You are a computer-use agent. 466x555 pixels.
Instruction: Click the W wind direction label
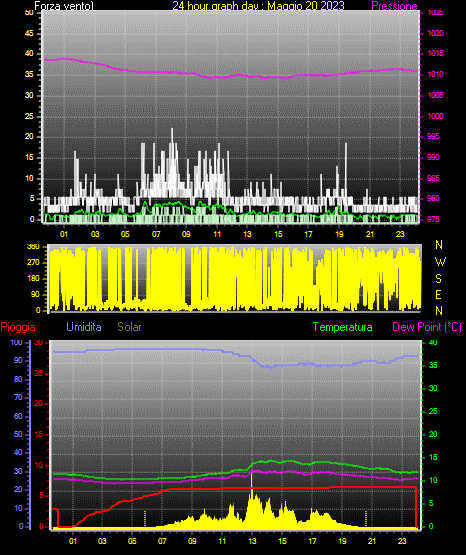[x=440, y=262]
